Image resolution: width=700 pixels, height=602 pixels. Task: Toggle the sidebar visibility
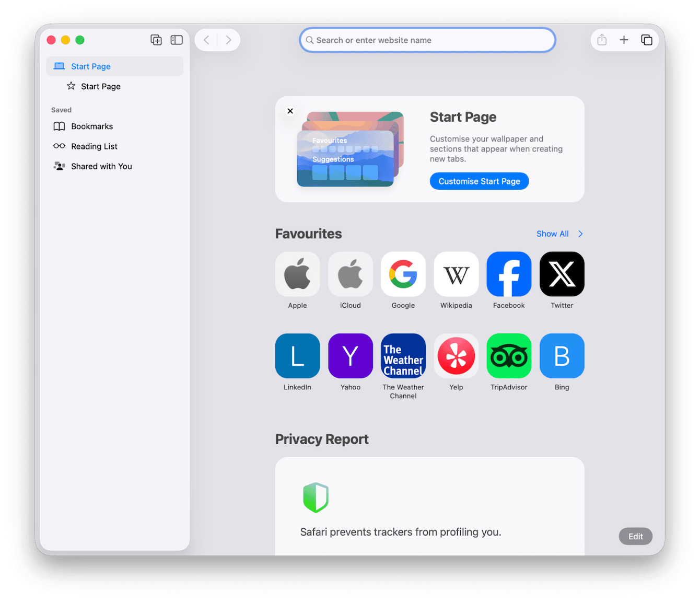click(x=177, y=40)
